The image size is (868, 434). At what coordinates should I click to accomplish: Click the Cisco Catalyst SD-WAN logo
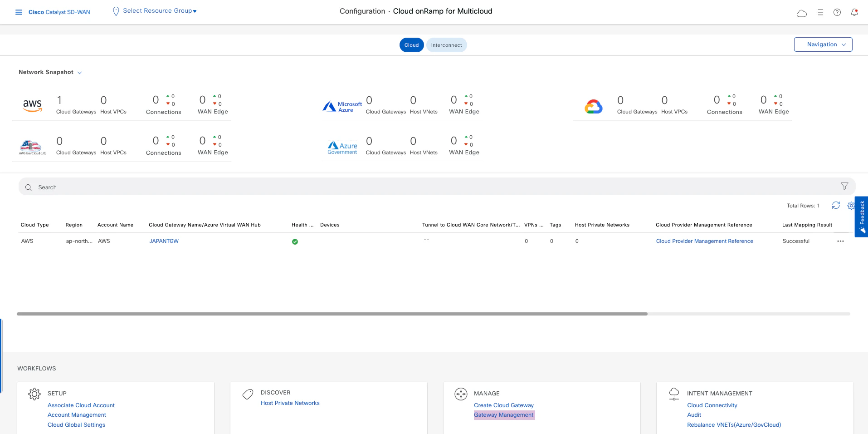coord(59,12)
